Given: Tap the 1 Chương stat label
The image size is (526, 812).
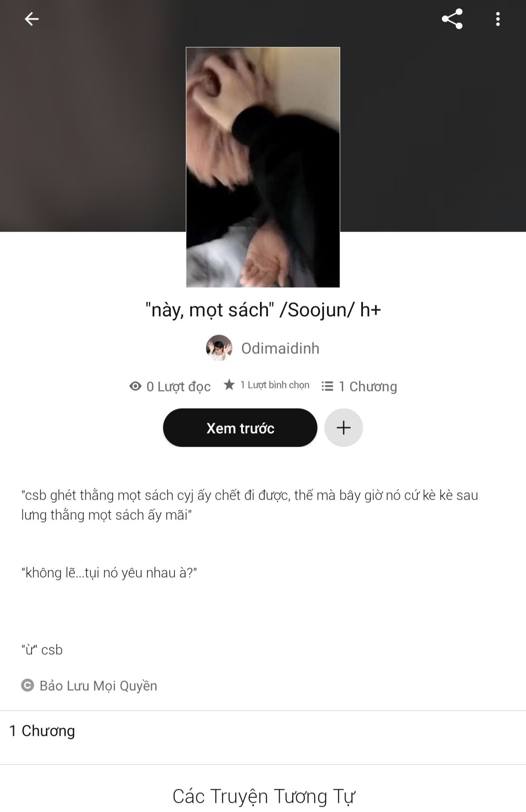Looking at the screenshot, I should pos(368,386).
